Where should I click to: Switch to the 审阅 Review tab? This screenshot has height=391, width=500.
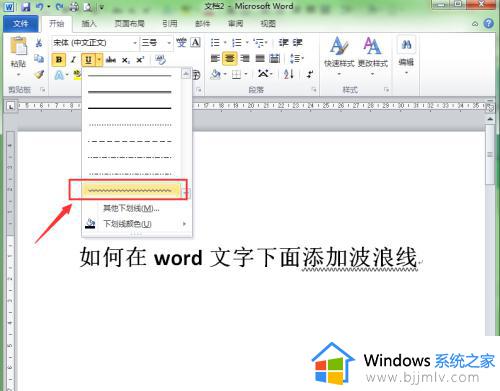click(x=236, y=24)
